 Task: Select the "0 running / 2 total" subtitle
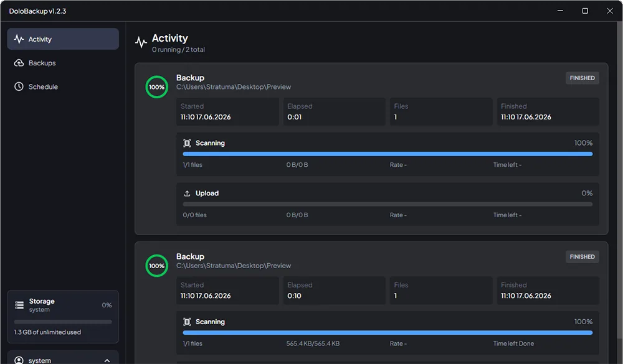(178, 50)
